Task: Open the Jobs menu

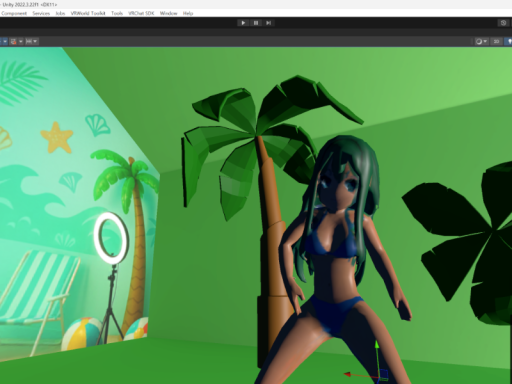Action: pos(60,13)
